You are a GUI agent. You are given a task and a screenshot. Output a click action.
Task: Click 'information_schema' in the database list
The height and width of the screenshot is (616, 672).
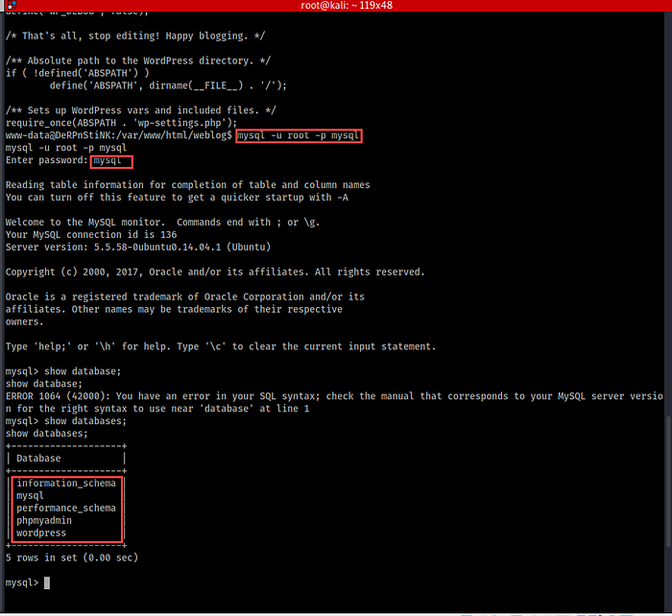point(65,484)
